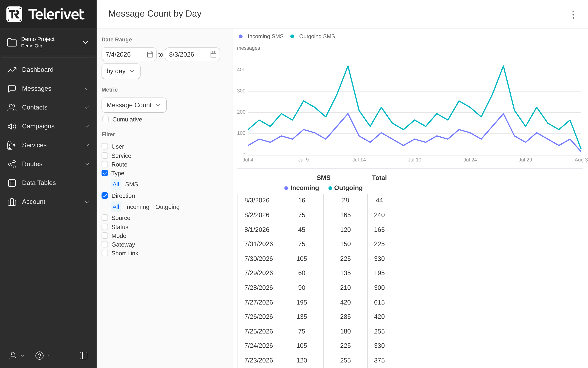This screenshot has height=368, width=588.
Task: Check the Gateway filter checkbox
Action: pos(105,244)
